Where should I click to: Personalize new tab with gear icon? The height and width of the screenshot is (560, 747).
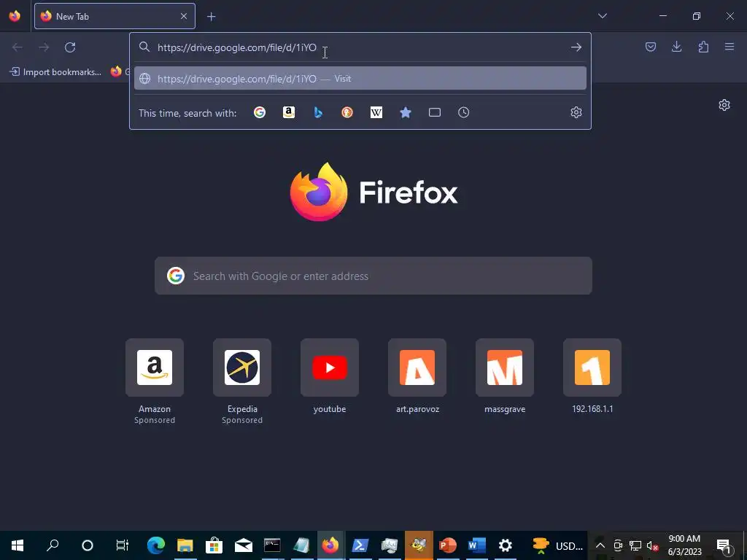click(x=724, y=105)
